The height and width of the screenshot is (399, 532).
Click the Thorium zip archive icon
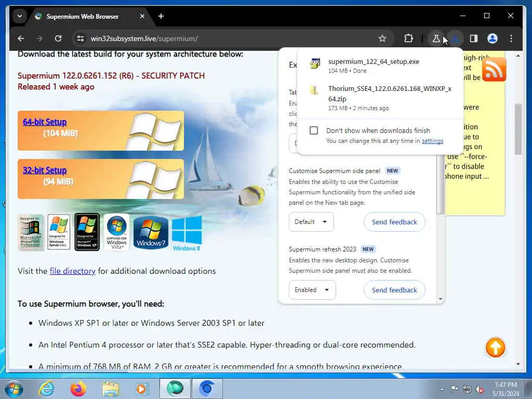pyautogui.click(x=314, y=90)
